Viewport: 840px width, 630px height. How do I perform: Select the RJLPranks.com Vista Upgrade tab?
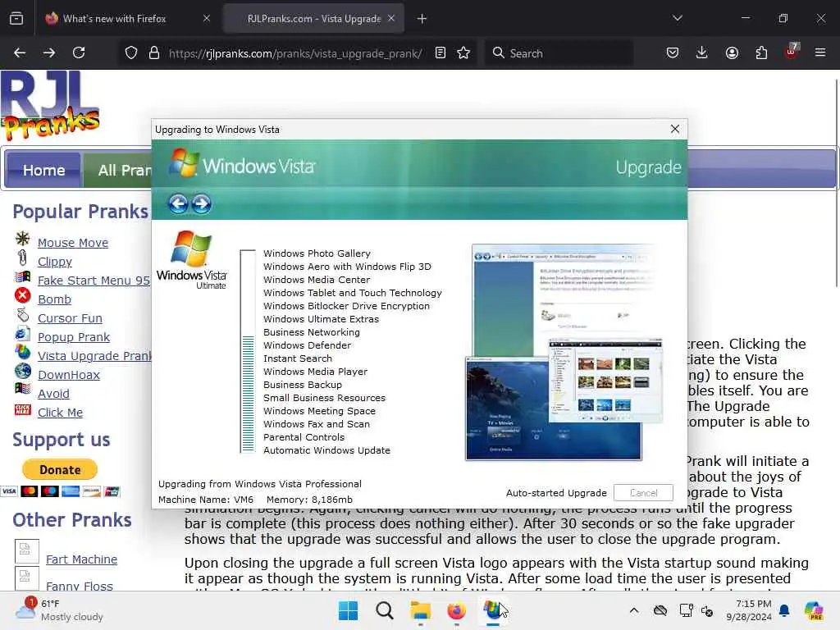(313, 19)
